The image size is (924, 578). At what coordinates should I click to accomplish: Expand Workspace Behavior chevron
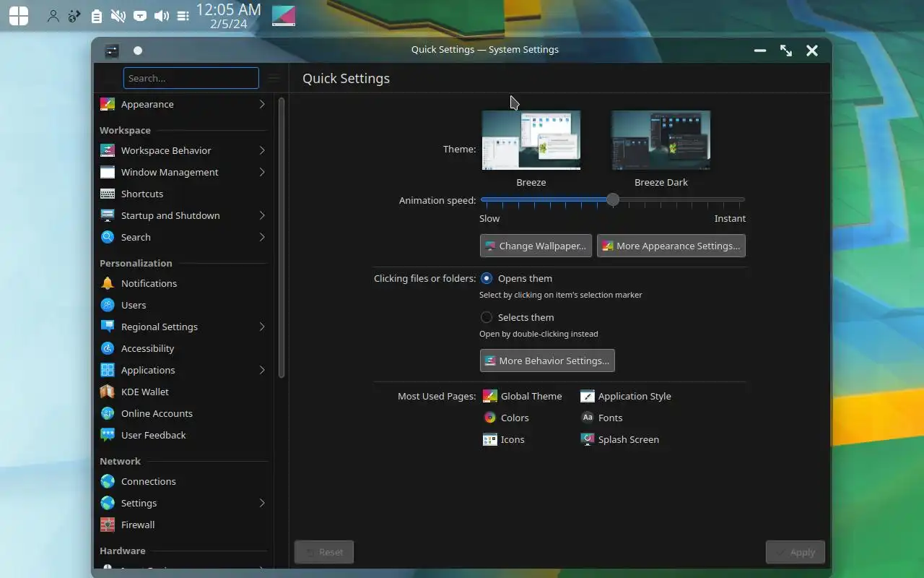click(x=262, y=150)
